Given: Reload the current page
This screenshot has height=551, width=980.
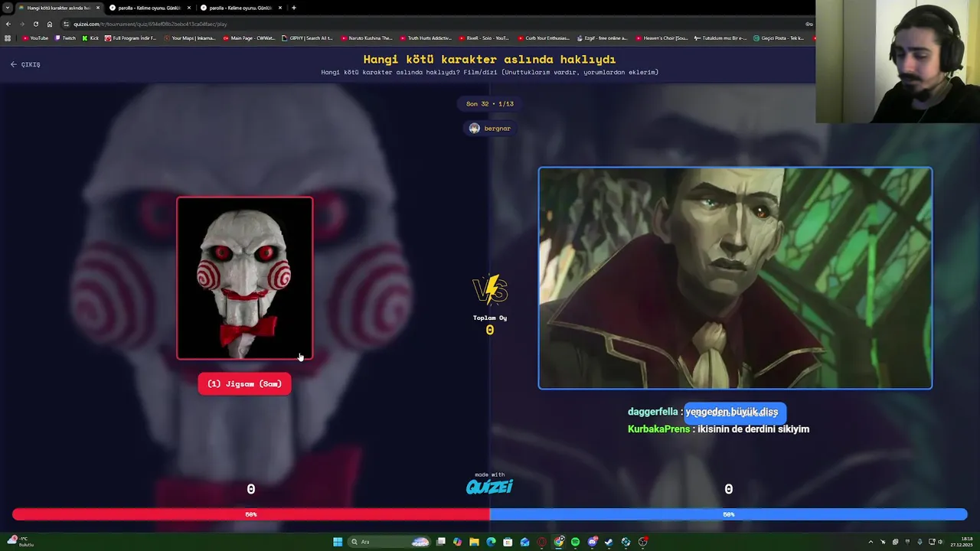Looking at the screenshot, I should tap(36, 24).
